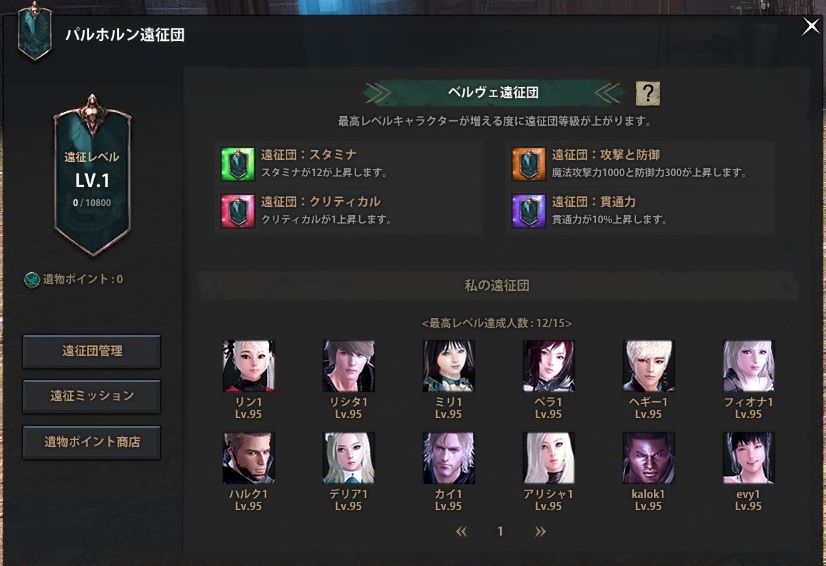Click the ベルヴェ遠征団 header banner
The image size is (826, 566).
pos(493,93)
